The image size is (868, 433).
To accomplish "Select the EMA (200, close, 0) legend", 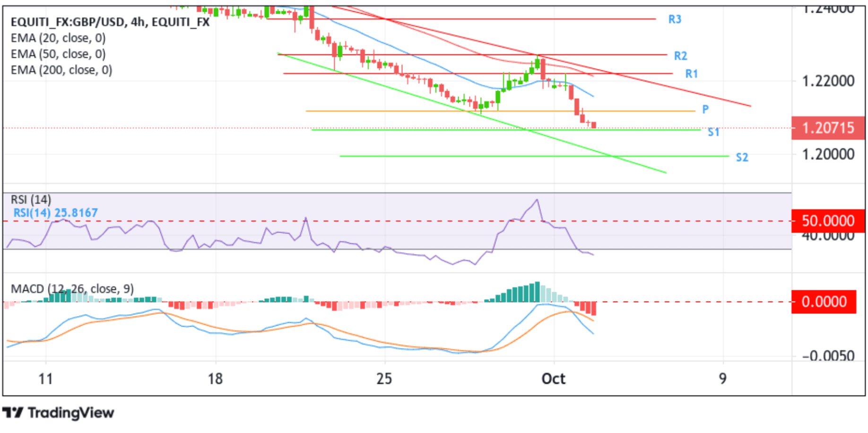I will click(x=61, y=70).
